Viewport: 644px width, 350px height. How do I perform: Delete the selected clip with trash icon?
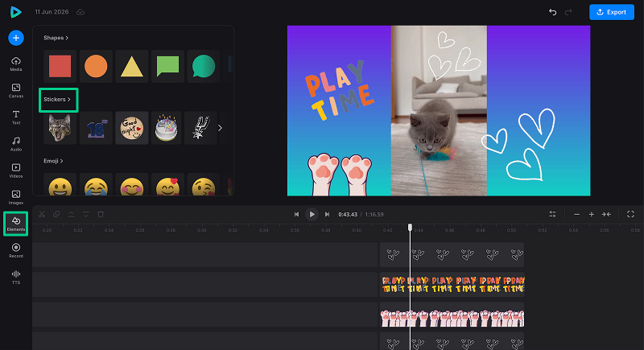[x=101, y=214]
